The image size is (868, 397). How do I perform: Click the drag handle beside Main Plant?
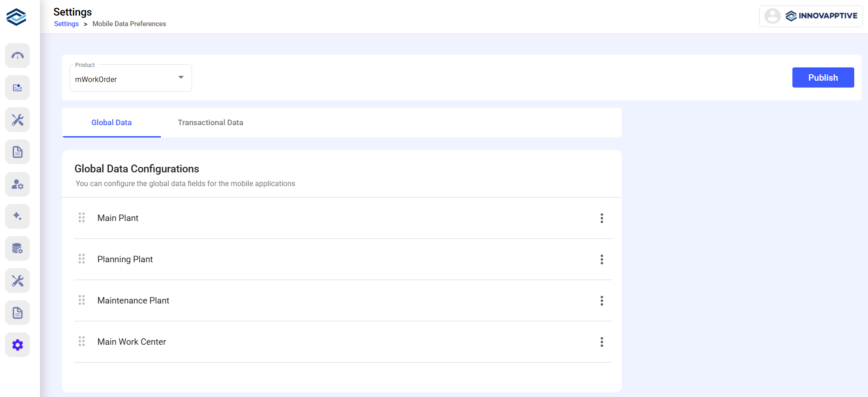pyautogui.click(x=82, y=218)
